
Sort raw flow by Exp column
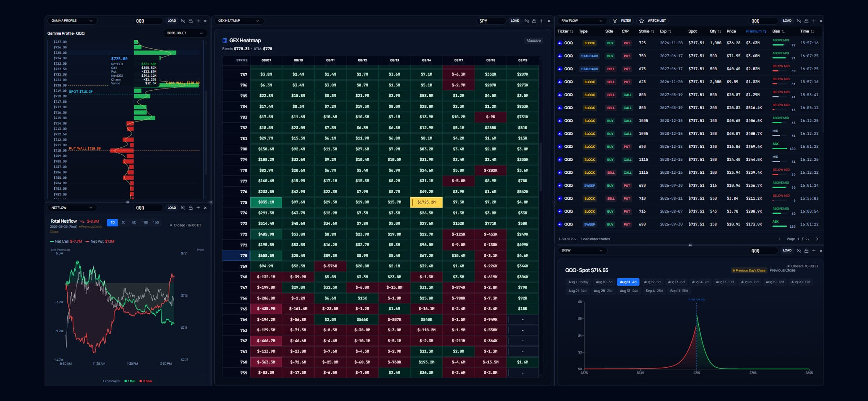click(x=666, y=31)
